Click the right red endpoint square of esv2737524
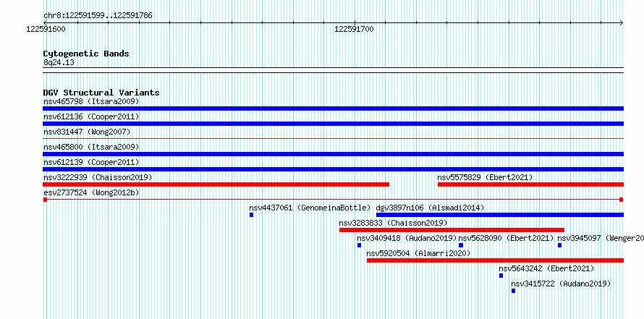The height and width of the screenshot is (319, 644). 622,200
